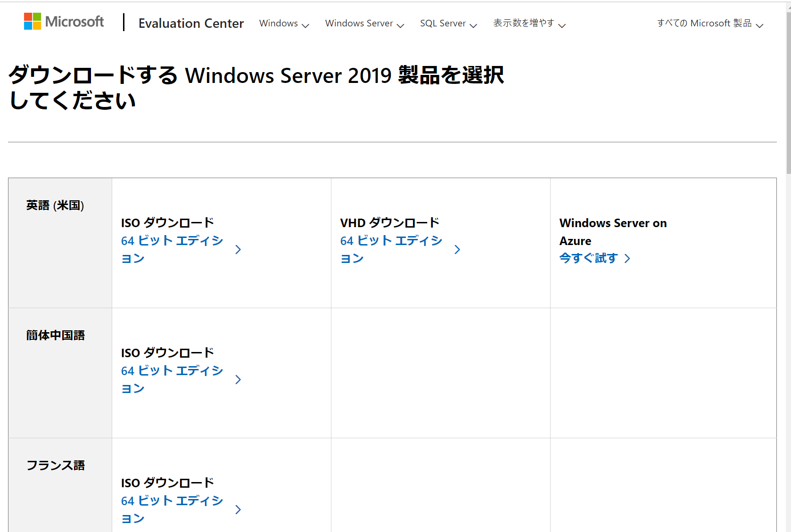Image resolution: width=791 pixels, height=532 pixels.
Task: Click VHD ダウンロード heading
Action: [390, 223]
